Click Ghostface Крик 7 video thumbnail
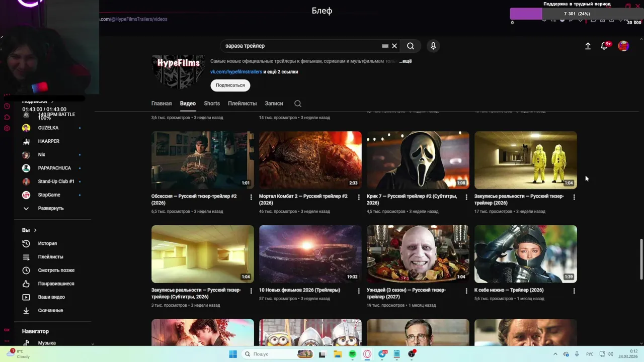This screenshot has width=644, height=362. (x=418, y=160)
